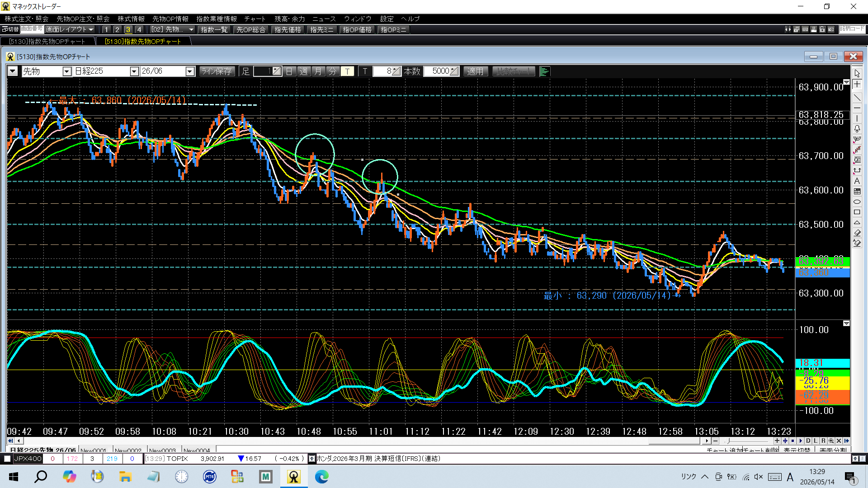Toggle the 日 daily timeframe button
Image resolution: width=868 pixels, height=488 pixels.
point(289,71)
